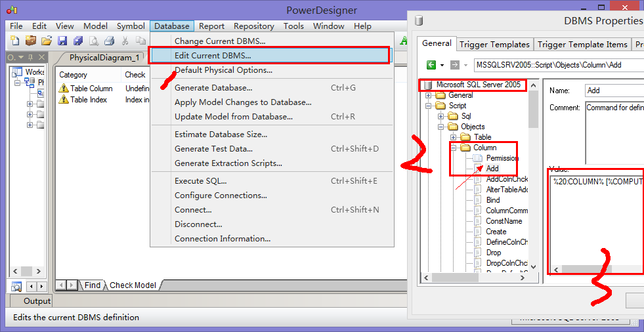
Task: Click the gray Forward arrow in DBMS Properties
Action: [x=454, y=65]
